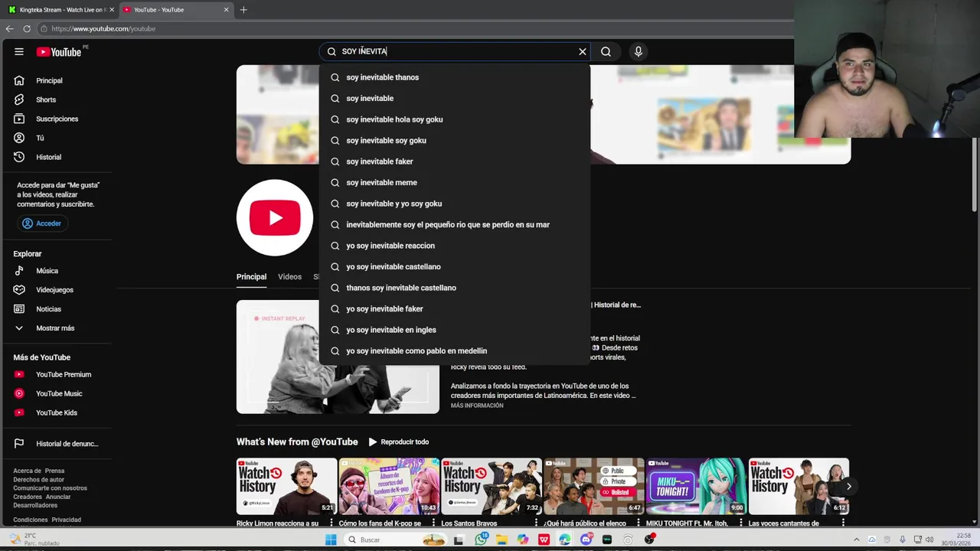Expand the Mostrar más section
Viewport: 980px width, 551px height.
pyautogui.click(x=58, y=328)
